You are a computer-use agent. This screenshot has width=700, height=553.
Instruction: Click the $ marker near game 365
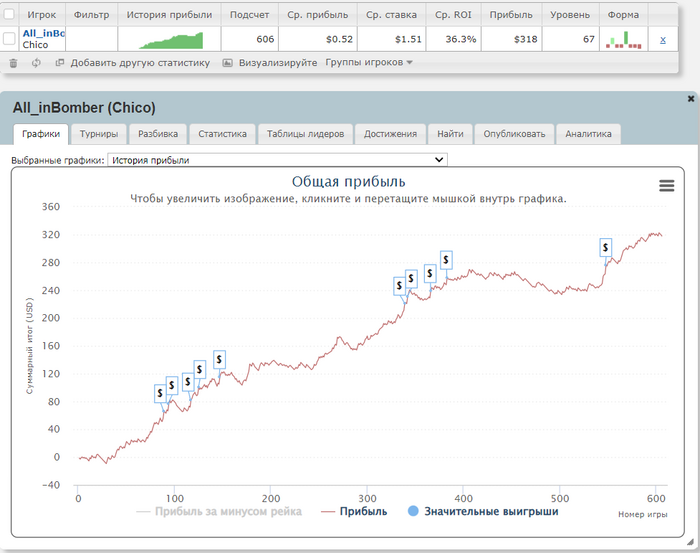pyautogui.click(x=430, y=273)
